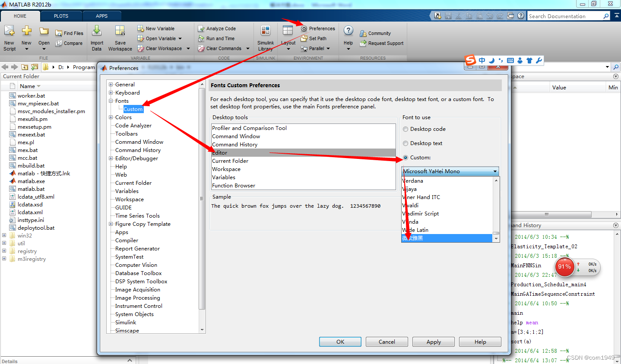This screenshot has width=621, height=364.
Task: Click Request Support icon
Action: coord(363,43)
